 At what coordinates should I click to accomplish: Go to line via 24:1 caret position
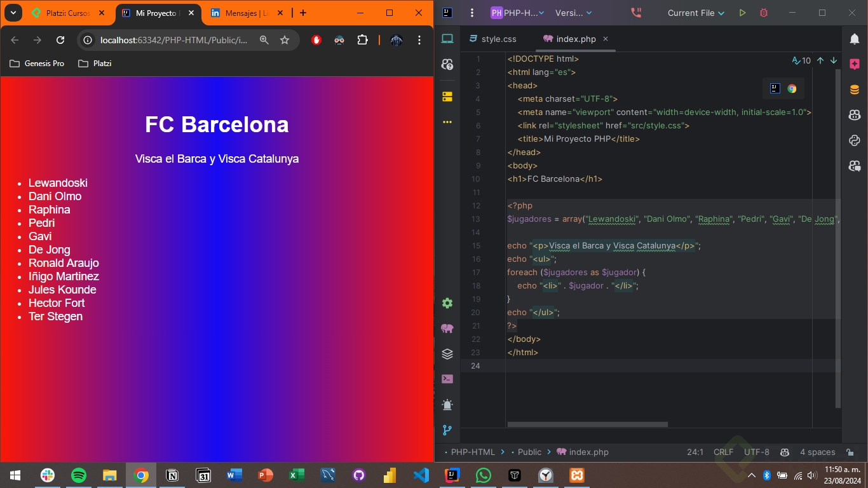coord(695,452)
